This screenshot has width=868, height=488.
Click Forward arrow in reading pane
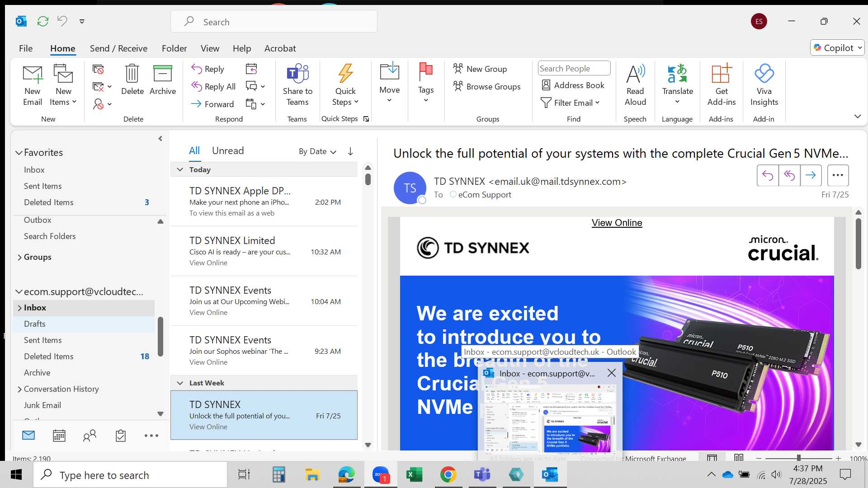[811, 175]
